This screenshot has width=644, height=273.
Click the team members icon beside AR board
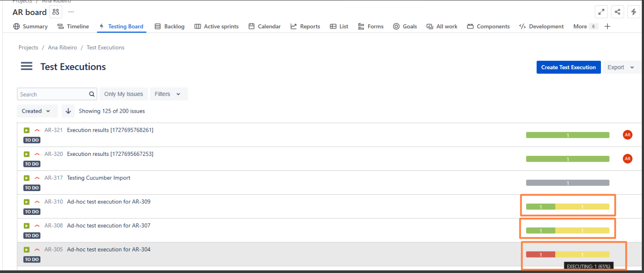[55, 12]
